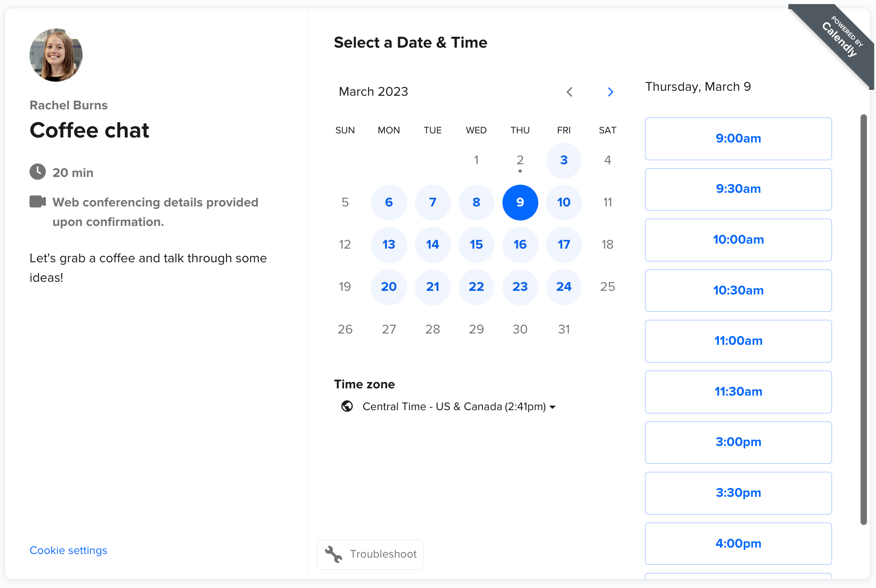Choose the 10:30am time slot

[x=738, y=290]
